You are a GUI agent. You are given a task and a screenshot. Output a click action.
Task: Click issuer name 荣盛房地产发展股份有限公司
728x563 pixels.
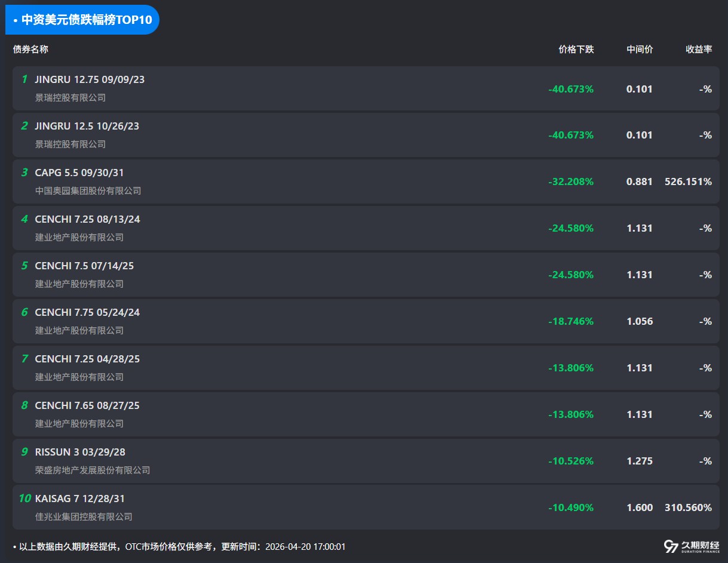[93, 470]
